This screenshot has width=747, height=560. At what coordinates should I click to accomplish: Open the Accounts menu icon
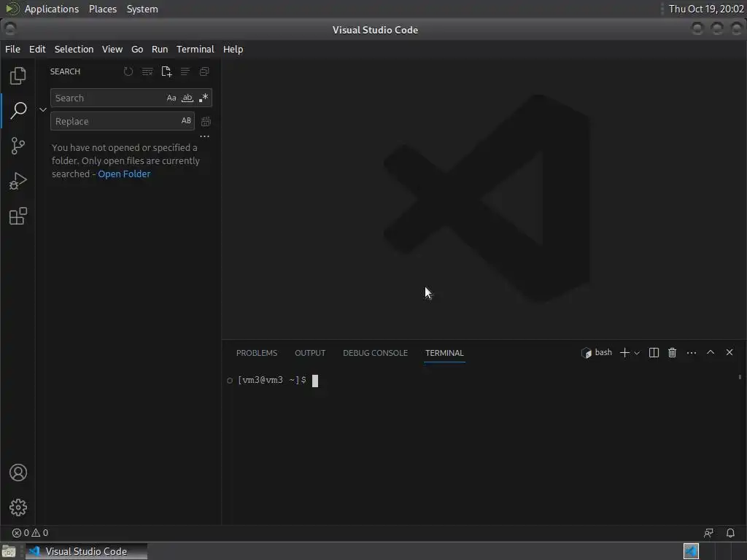[18, 472]
